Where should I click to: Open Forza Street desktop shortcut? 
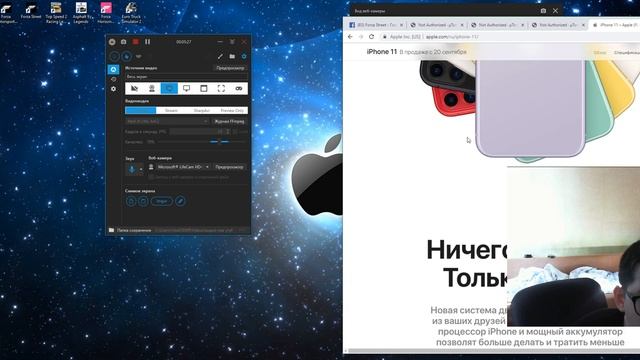[x=31, y=11]
